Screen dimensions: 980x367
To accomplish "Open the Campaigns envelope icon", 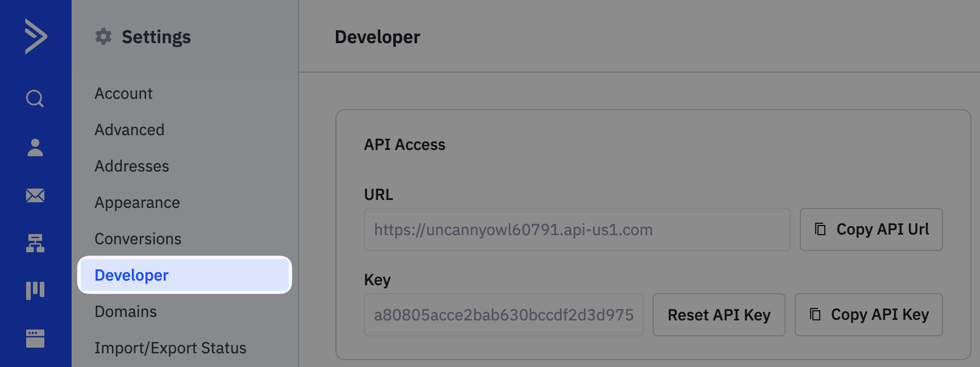I will 35,195.
